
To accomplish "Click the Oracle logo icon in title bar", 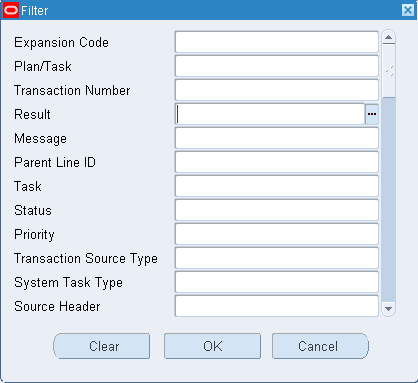I will pos(11,10).
